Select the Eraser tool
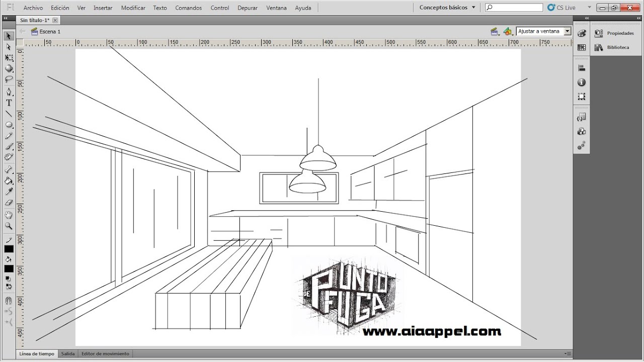The width and height of the screenshot is (644, 362). 9,203
